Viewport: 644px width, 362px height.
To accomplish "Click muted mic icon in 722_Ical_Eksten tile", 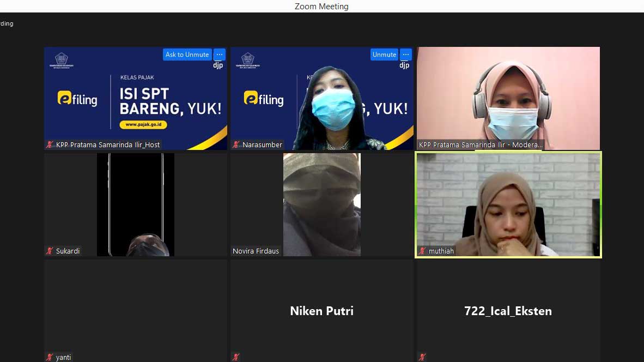I will click(423, 358).
